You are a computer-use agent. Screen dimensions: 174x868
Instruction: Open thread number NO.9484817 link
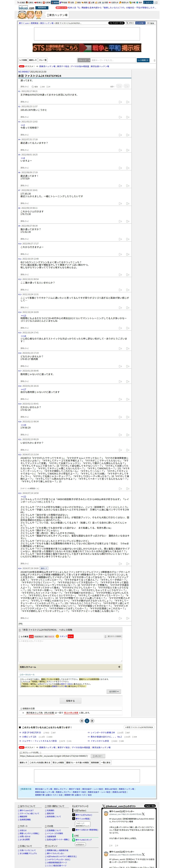24,72
